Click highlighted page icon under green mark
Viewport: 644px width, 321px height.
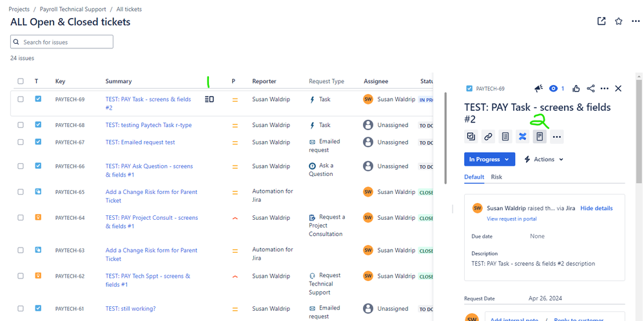[540, 137]
